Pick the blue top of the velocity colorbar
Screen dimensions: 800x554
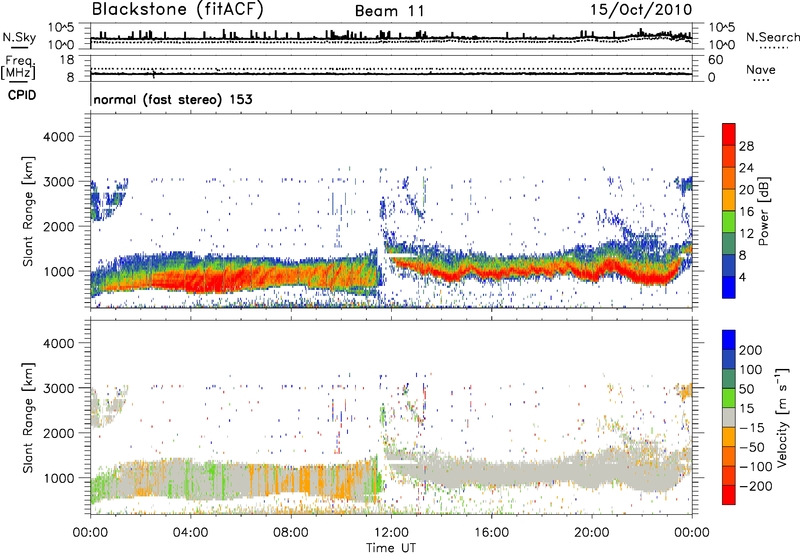(729, 339)
